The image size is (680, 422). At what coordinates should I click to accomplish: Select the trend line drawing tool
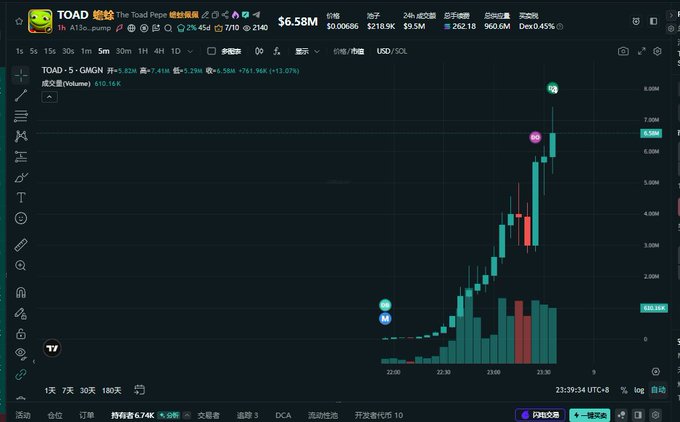[21, 95]
